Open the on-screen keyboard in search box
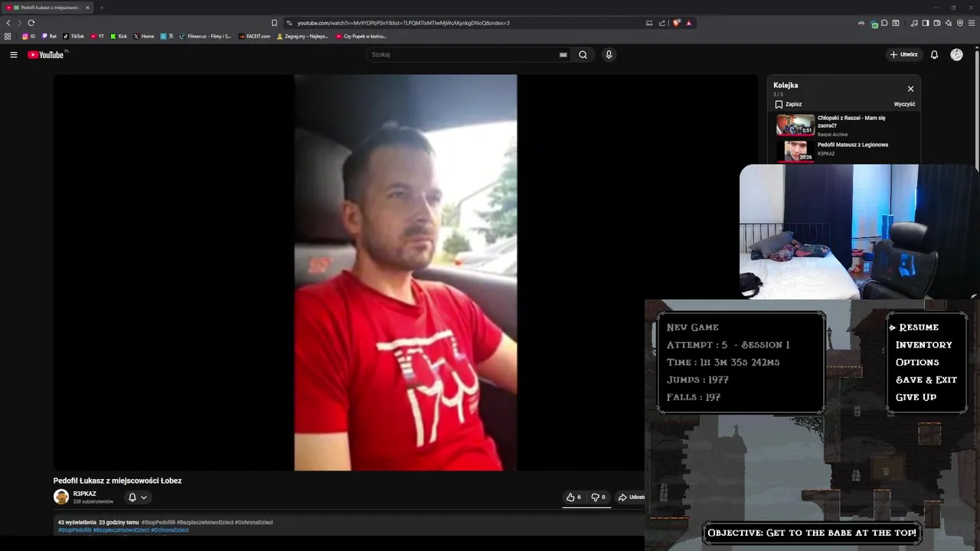This screenshot has height=551, width=980. point(563,55)
